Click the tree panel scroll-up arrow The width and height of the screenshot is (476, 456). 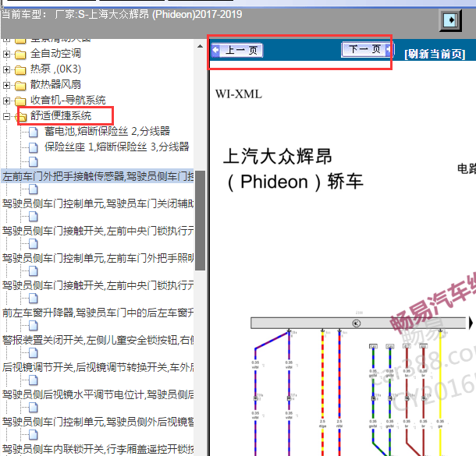(x=200, y=47)
